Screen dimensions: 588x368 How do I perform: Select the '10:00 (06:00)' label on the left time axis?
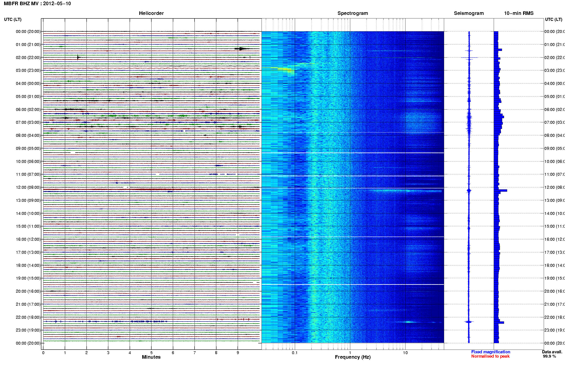[28, 162]
